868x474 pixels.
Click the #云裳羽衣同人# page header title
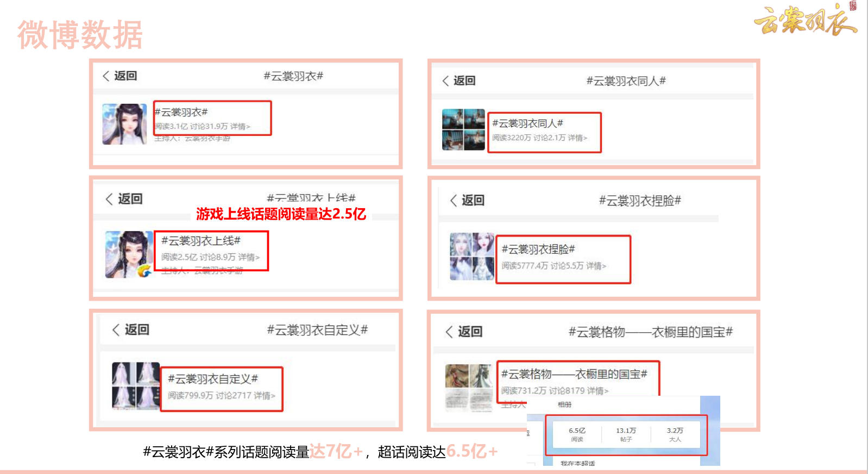[x=626, y=81]
